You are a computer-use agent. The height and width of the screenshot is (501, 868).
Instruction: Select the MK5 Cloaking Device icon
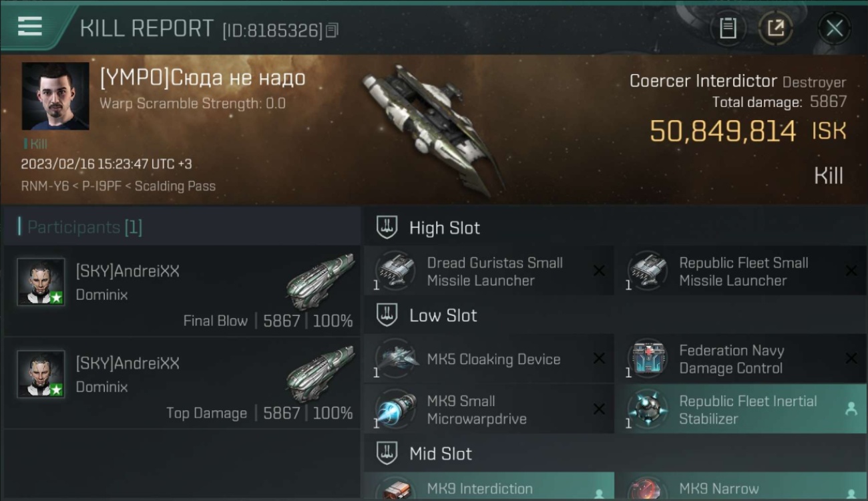pyautogui.click(x=396, y=359)
